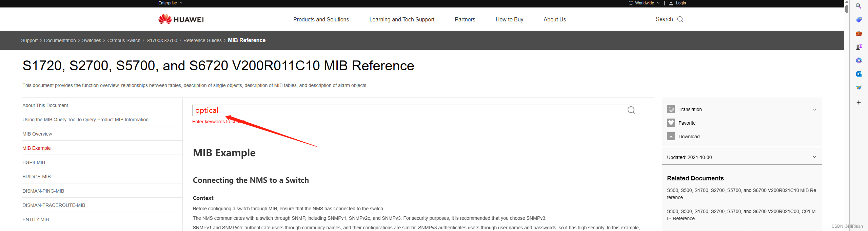Open browser sidebar games chess icon
868x231 pixels.
point(859,47)
